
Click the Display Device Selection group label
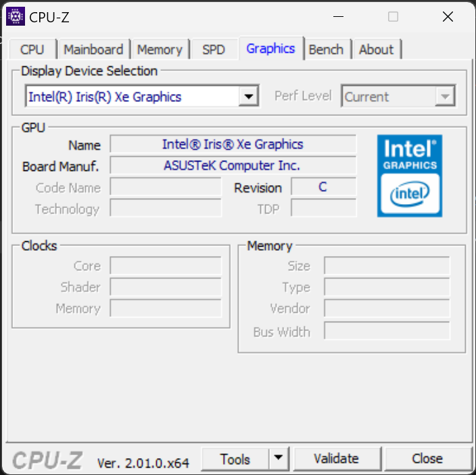89,71
